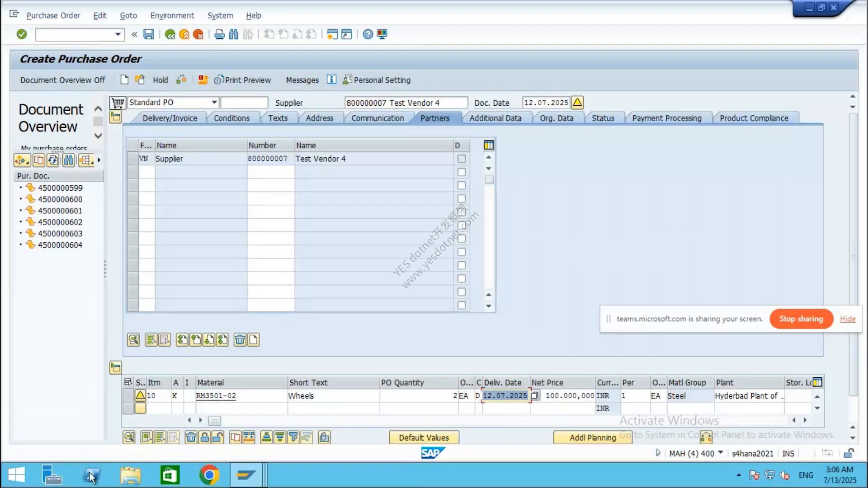Click the Default Values button
868x488 pixels.
click(x=424, y=437)
